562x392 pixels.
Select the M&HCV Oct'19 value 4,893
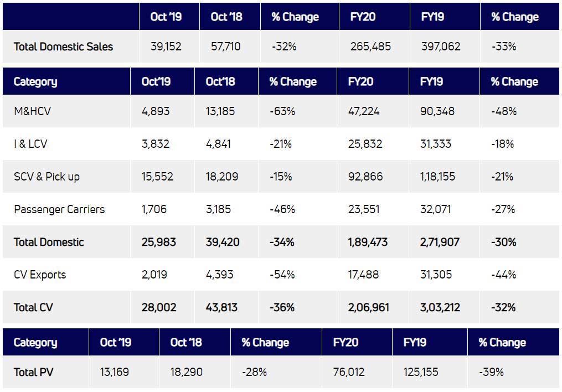click(x=156, y=111)
